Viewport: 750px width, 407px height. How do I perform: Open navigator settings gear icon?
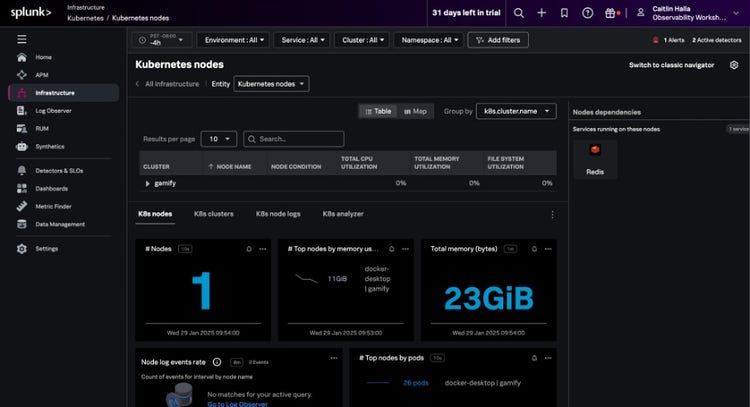pyautogui.click(x=734, y=65)
